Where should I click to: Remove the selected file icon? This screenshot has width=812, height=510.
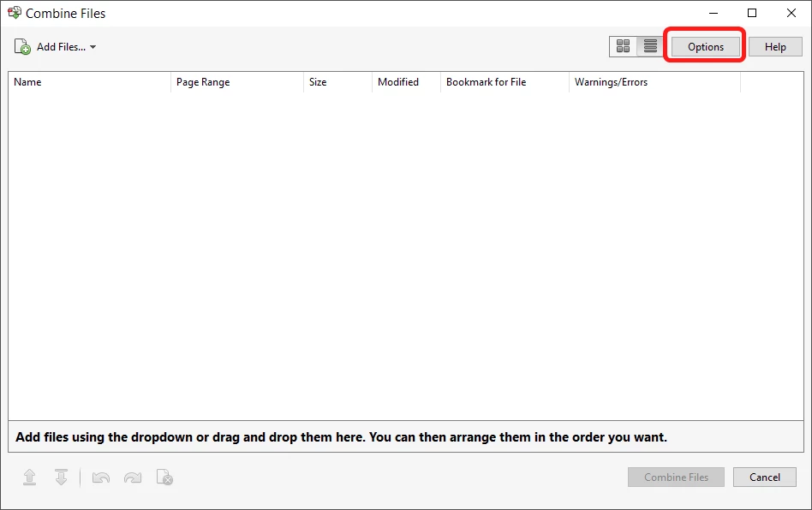click(164, 477)
